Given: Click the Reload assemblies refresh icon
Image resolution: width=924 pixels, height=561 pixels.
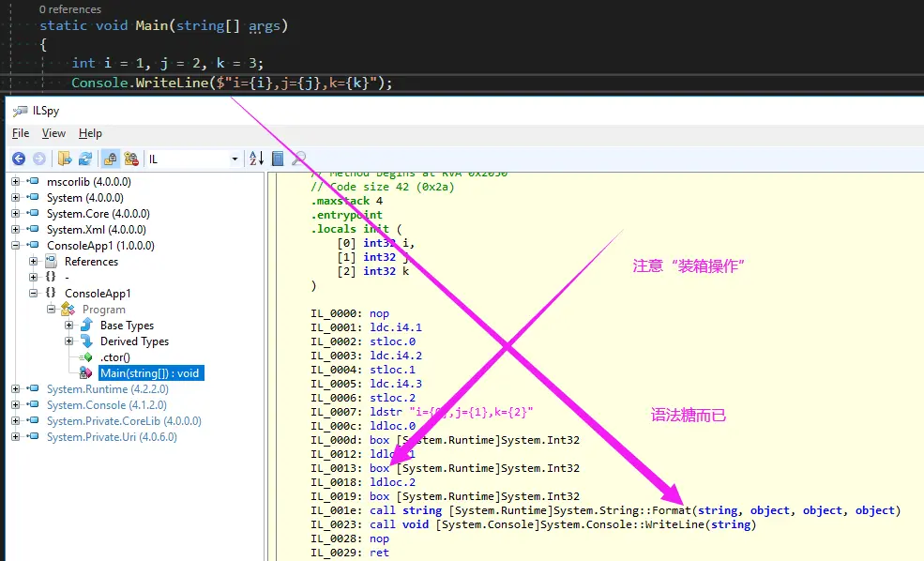Looking at the screenshot, I should [x=85, y=159].
